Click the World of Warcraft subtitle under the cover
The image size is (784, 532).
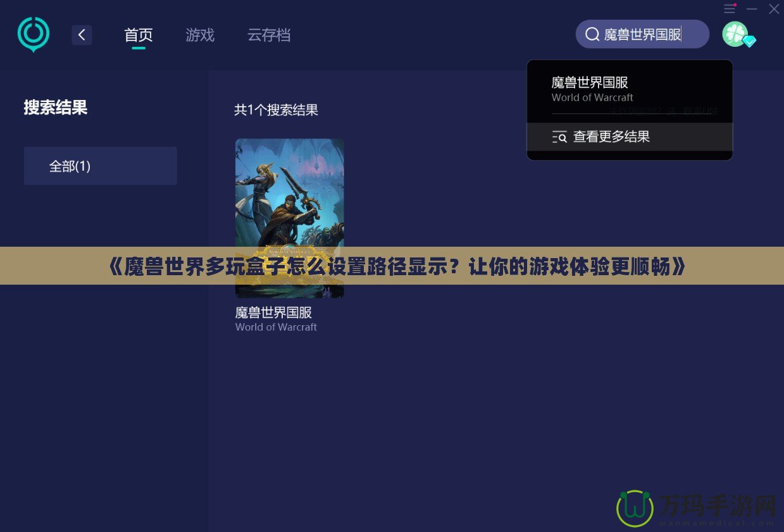coord(276,327)
